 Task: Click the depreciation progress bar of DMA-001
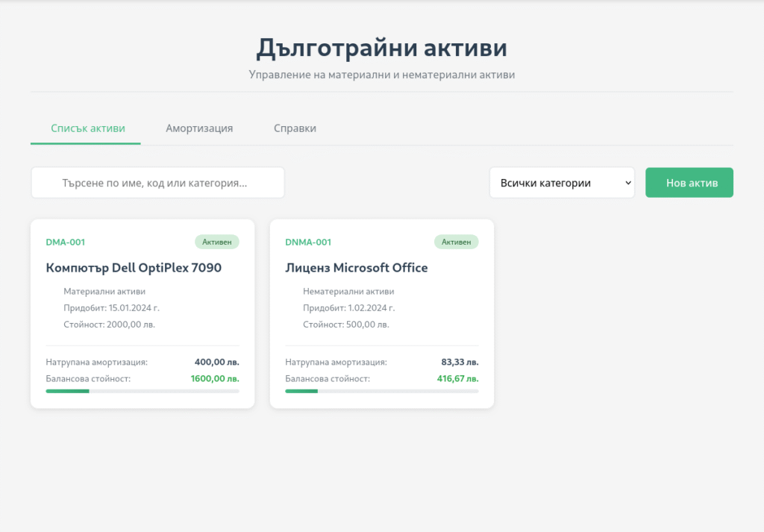click(143, 391)
